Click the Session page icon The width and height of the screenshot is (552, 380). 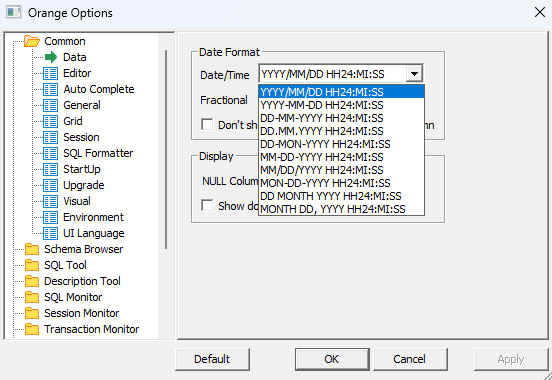point(50,137)
